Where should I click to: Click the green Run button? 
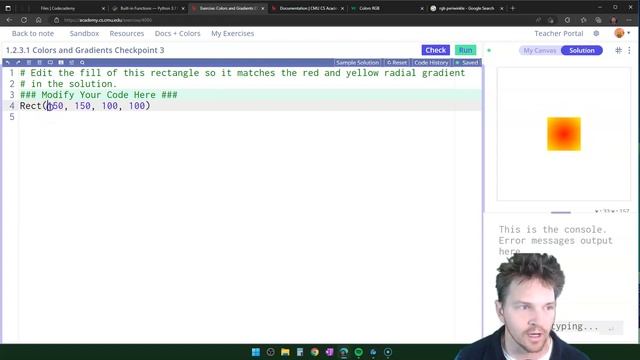point(465,50)
